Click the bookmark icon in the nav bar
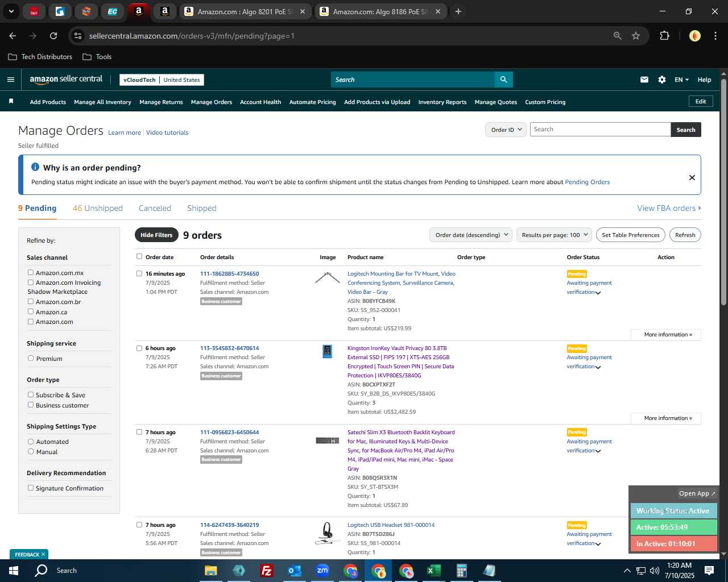The height and width of the screenshot is (582, 728). click(x=11, y=101)
